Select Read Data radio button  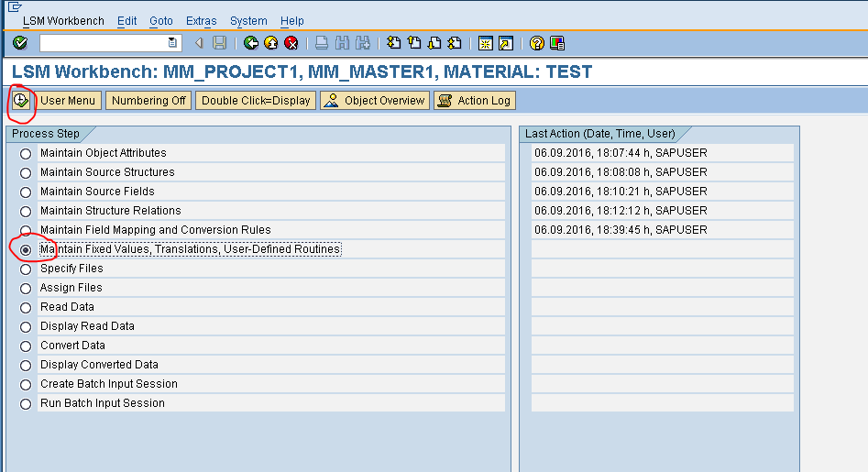(x=26, y=308)
